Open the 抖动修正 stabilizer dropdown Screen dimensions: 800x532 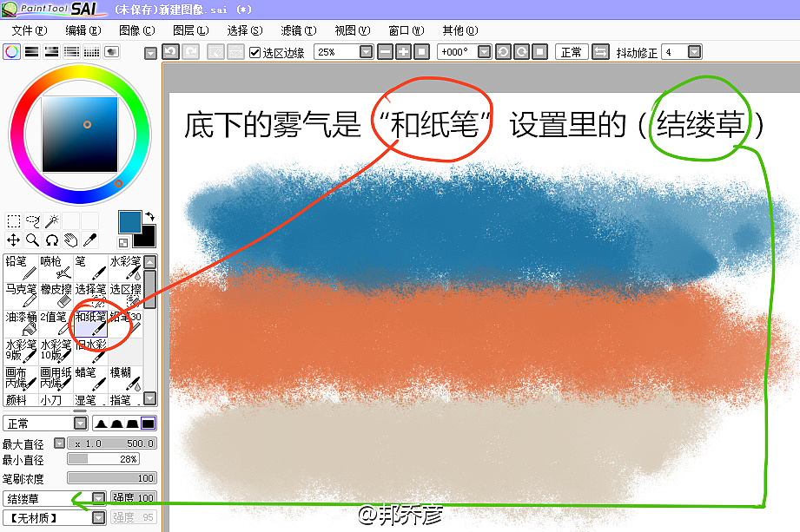coord(694,52)
